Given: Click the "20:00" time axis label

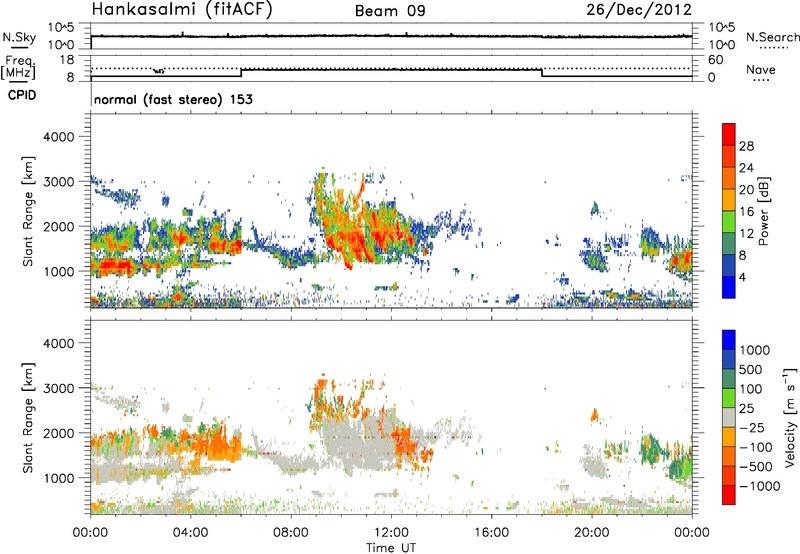Looking at the screenshot, I should pyautogui.click(x=592, y=533).
